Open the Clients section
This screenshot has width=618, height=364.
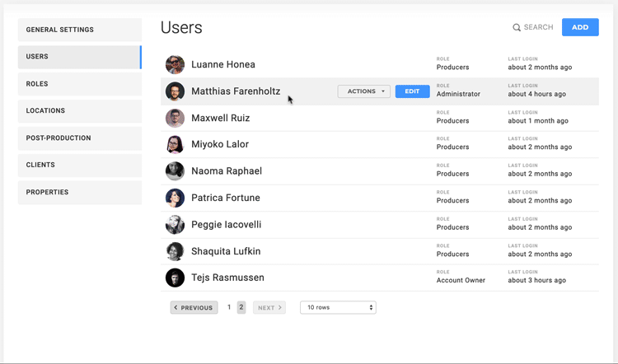click(80, 165)
